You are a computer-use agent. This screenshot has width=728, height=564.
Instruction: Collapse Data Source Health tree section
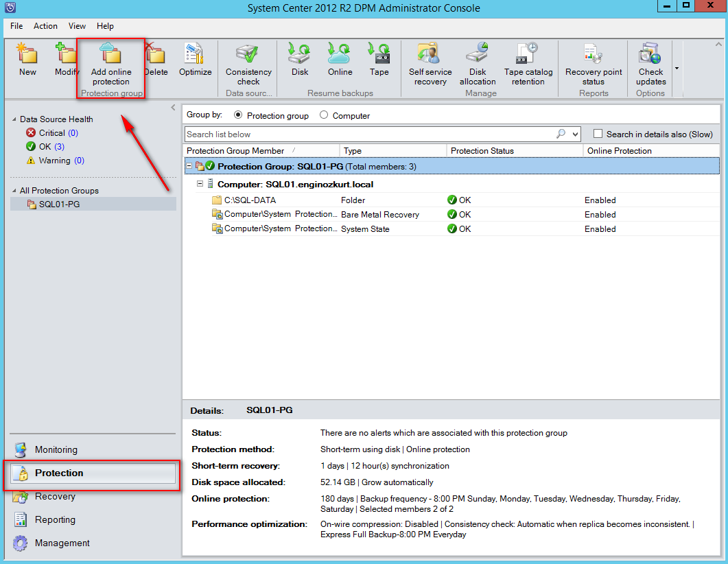click(14, 120)
